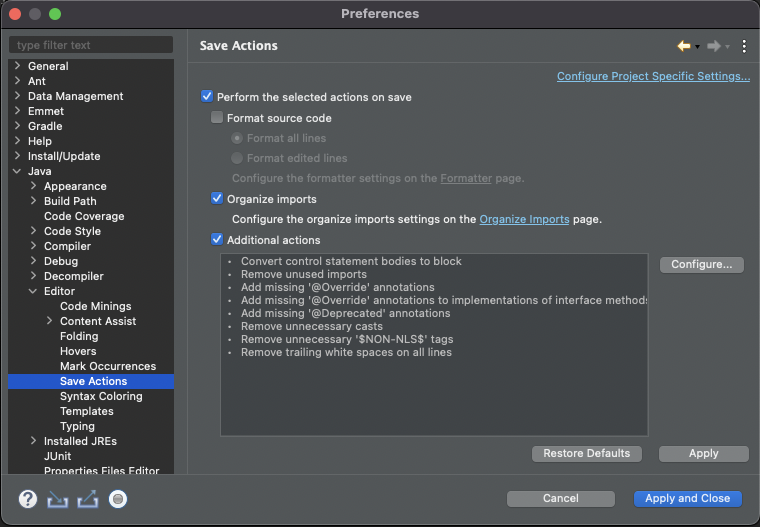Open the Formatter page link
The image size is (760, 527).
[x=466, y=178]
